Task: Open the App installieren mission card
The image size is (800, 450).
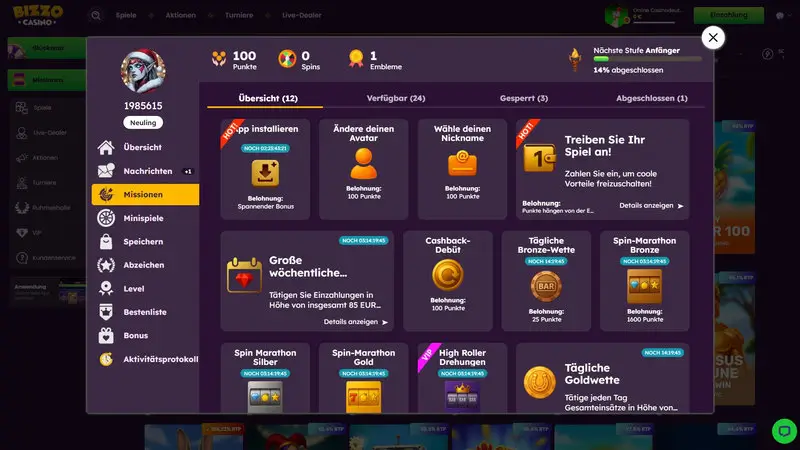Action: click(x=265, y=169)
